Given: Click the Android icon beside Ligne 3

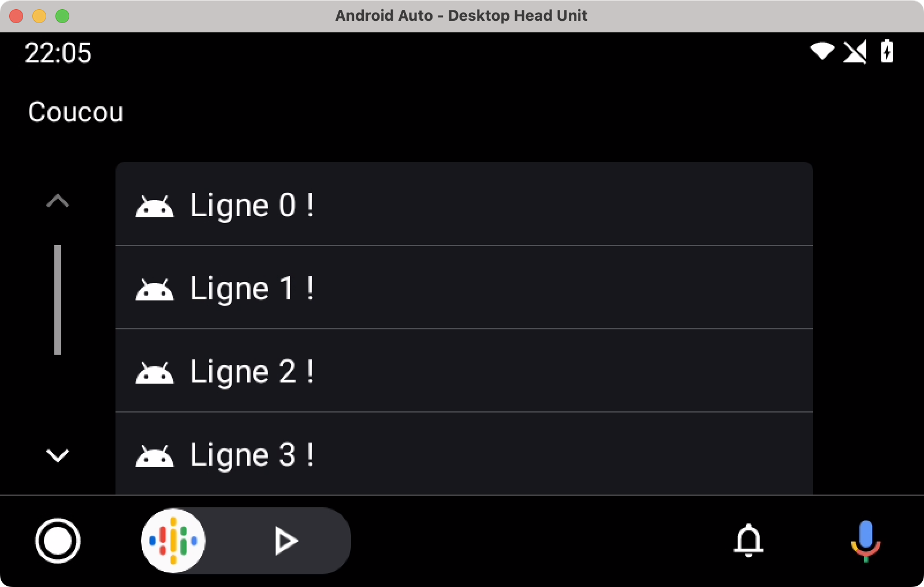Looking at the screenshot, I should (x=154, y=456).
